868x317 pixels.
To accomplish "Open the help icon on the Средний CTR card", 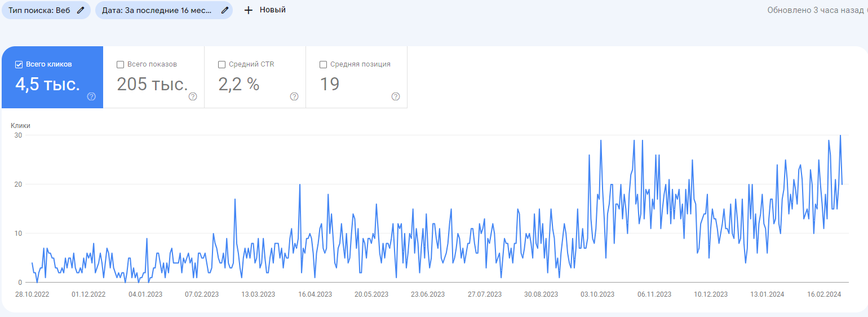I will coord(294,96).
